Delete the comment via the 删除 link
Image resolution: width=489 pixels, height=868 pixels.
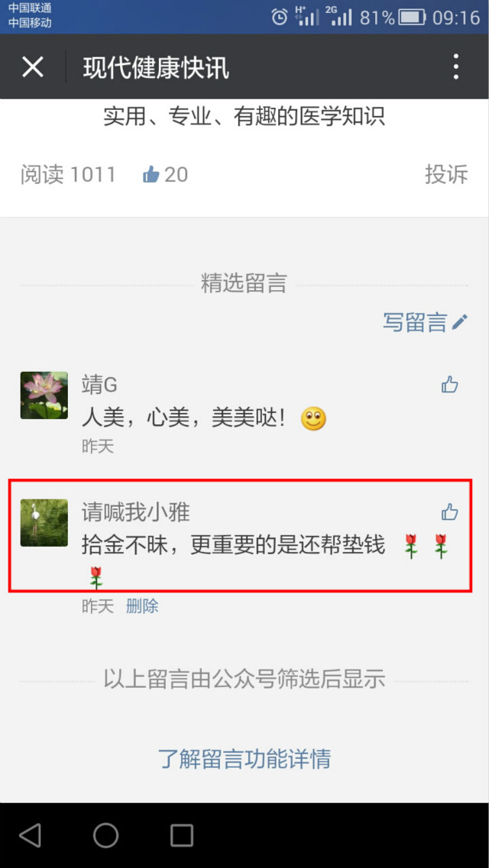[142, 606]
